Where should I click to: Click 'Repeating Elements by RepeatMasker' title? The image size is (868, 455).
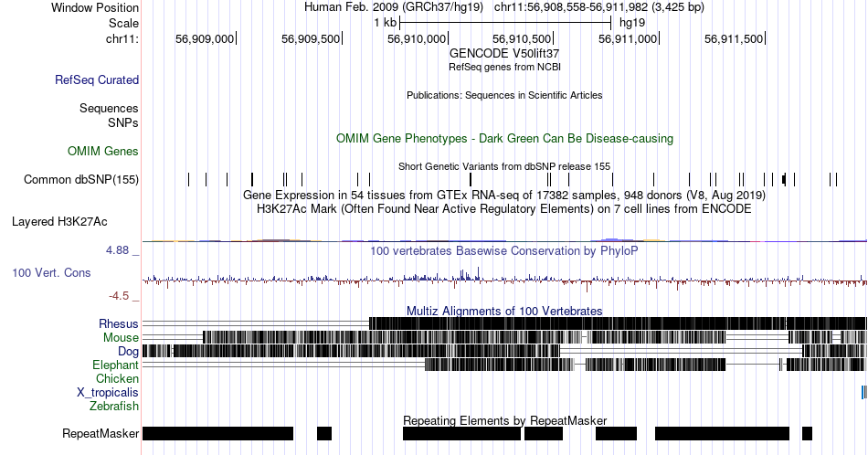pos(504,420)
